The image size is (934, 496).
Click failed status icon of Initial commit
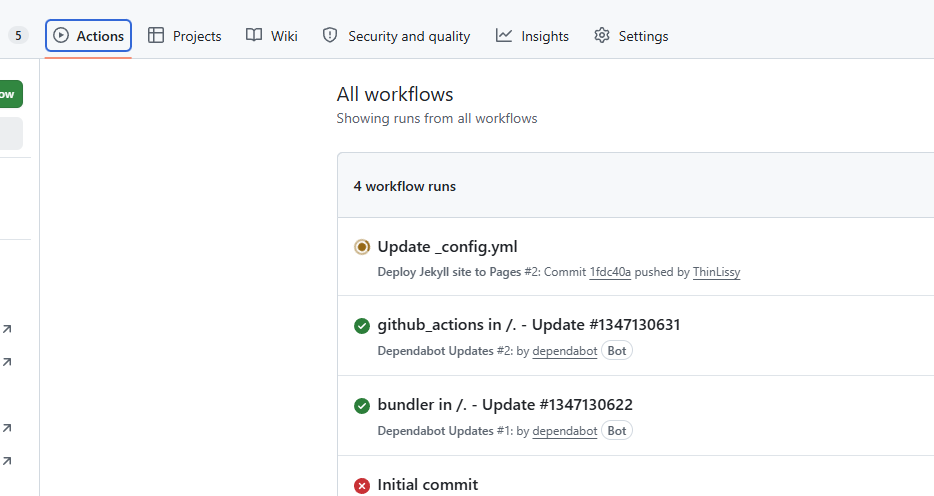click(362, 486)
